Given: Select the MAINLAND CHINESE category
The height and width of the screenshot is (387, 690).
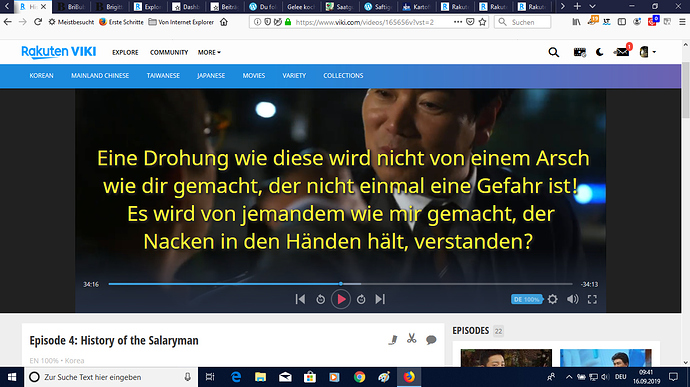Looking at the screenshot, I should 100,76.
